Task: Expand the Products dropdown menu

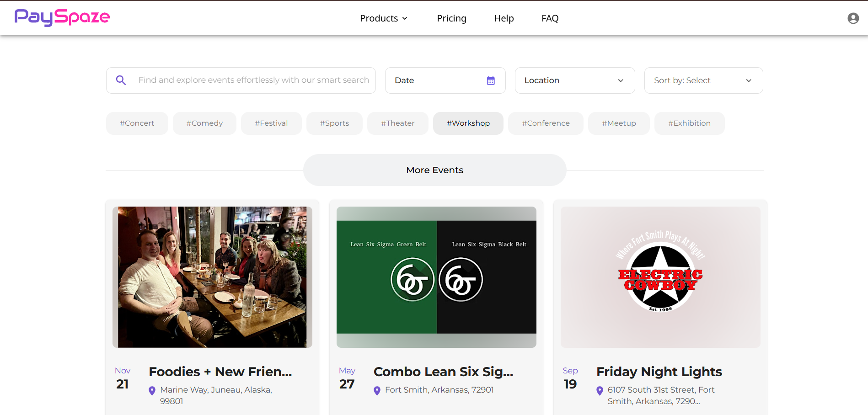Action: coord(383,18)
